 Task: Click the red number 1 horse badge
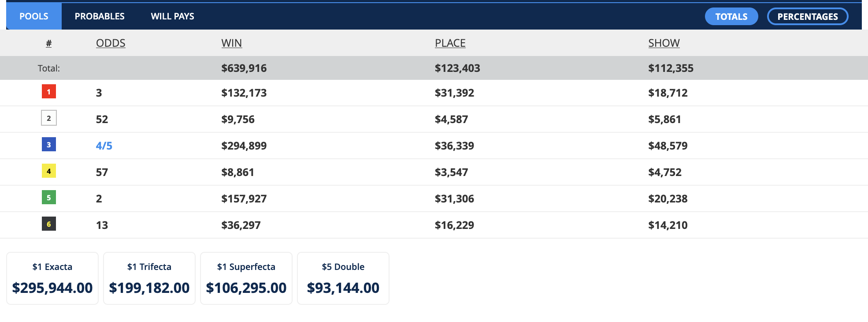click(48, 92)
